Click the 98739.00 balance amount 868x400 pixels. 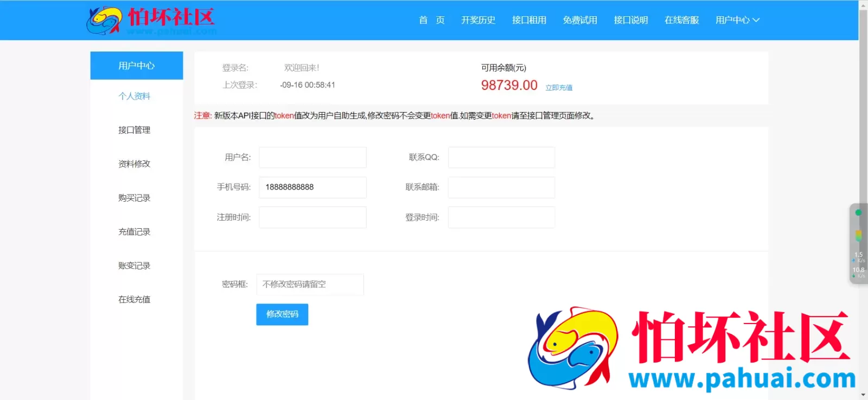click(509, 85)
